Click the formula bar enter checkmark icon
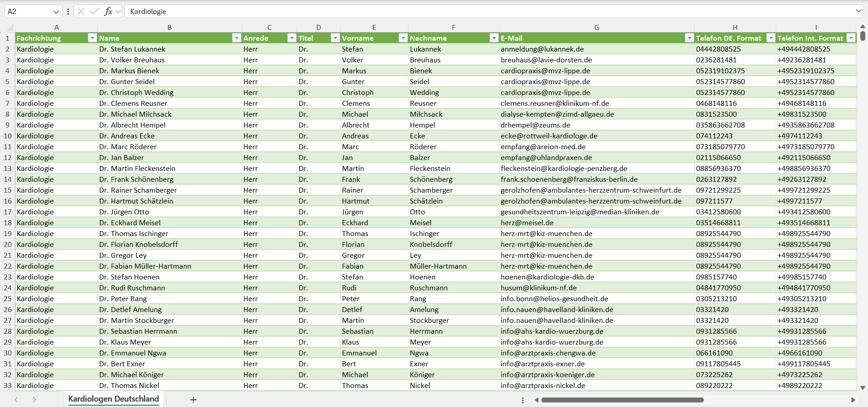868x407 pixels. pos(95,11)
